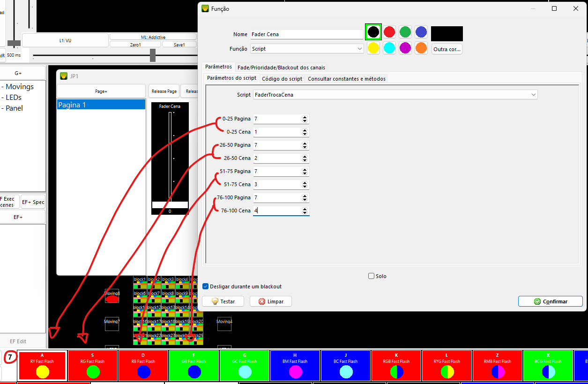Click the RY Fast Flash scene button
The image size is (588, 384).
point(42,365)
